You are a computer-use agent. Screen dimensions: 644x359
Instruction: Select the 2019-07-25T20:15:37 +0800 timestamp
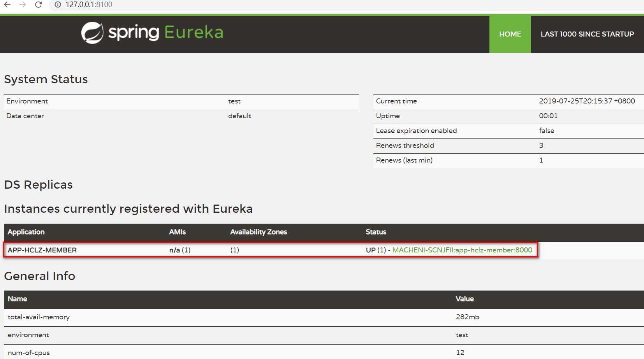587,101
